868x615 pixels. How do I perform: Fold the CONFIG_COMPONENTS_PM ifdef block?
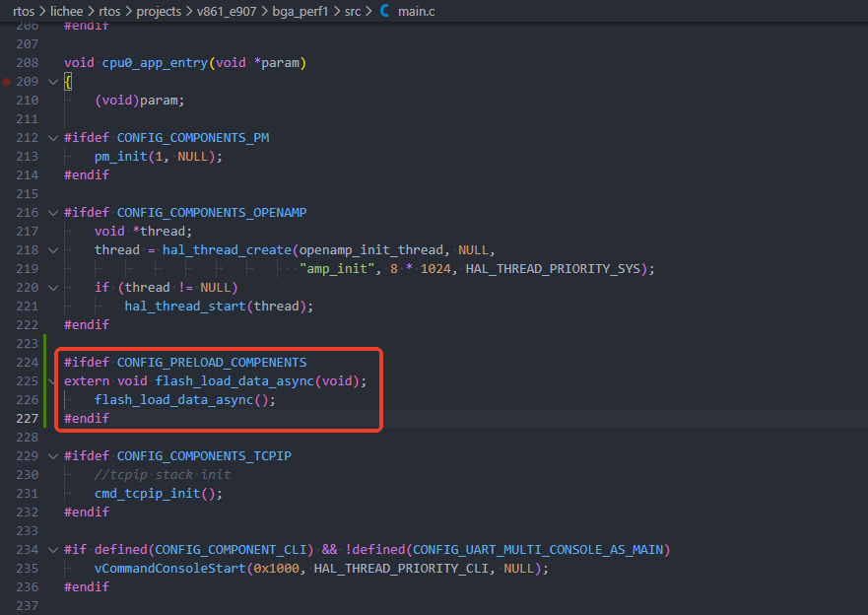coord(52,138)
